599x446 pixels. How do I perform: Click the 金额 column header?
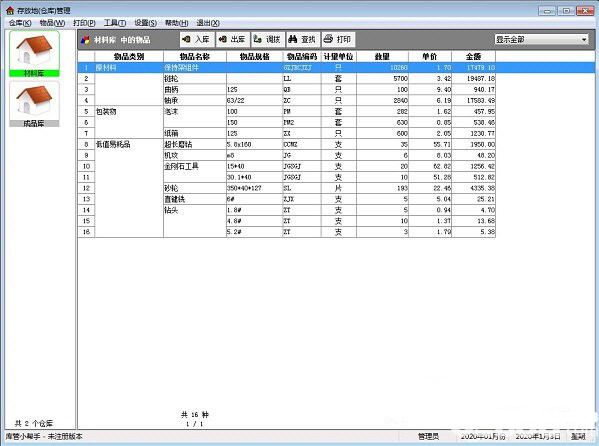coord(473,57)
